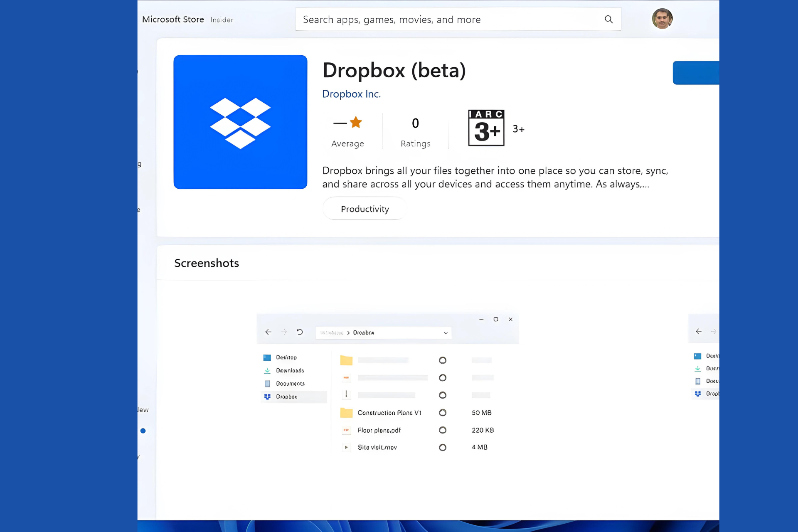Click the Screenshots section heading
The height and width of the screenshot is (532, 798).
tap(207, 263)
